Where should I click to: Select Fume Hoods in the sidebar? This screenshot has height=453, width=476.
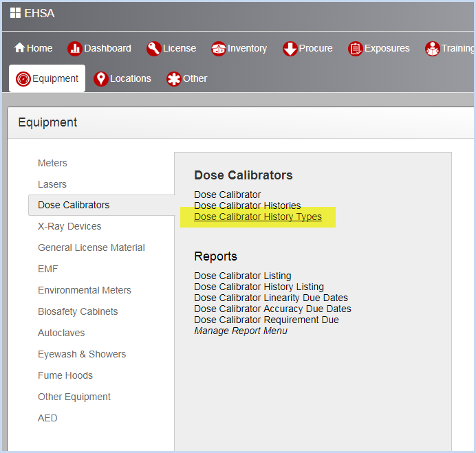click(x=65, y=375)
